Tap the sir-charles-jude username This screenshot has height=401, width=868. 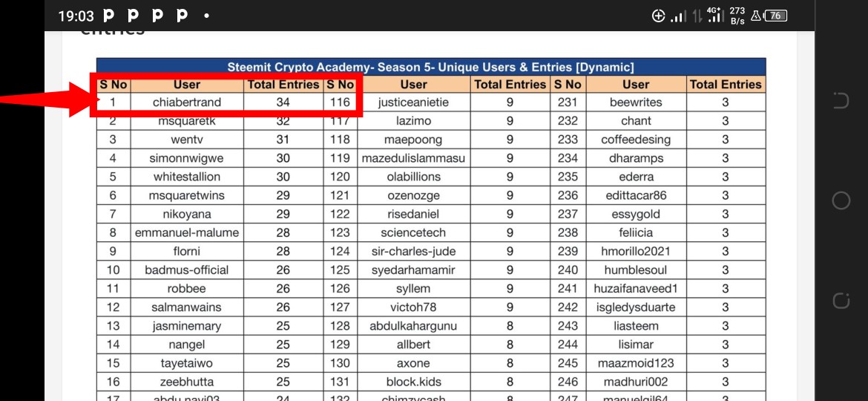tap(413, 252)
